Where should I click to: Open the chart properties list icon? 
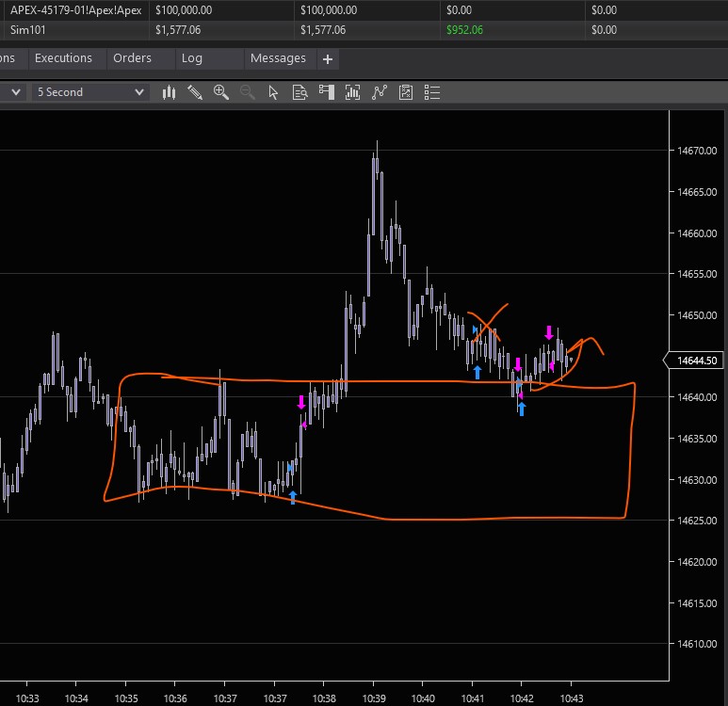[432, 92]
